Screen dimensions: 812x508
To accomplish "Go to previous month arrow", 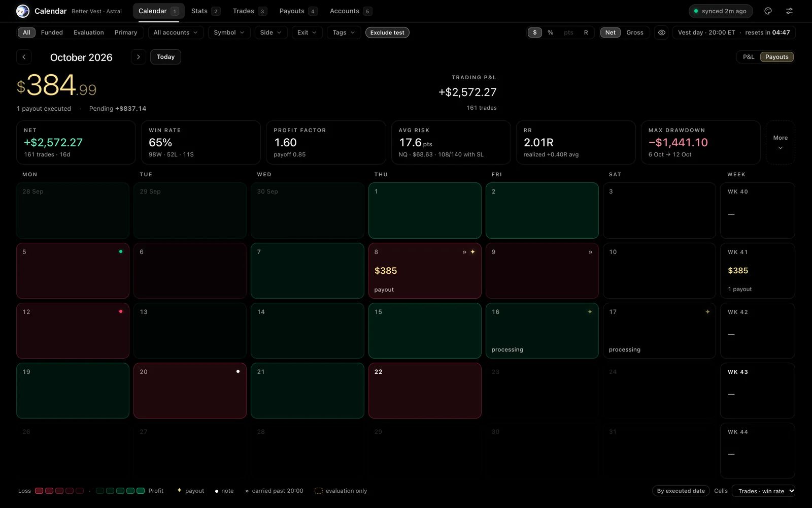I will [x=24, y=57].
